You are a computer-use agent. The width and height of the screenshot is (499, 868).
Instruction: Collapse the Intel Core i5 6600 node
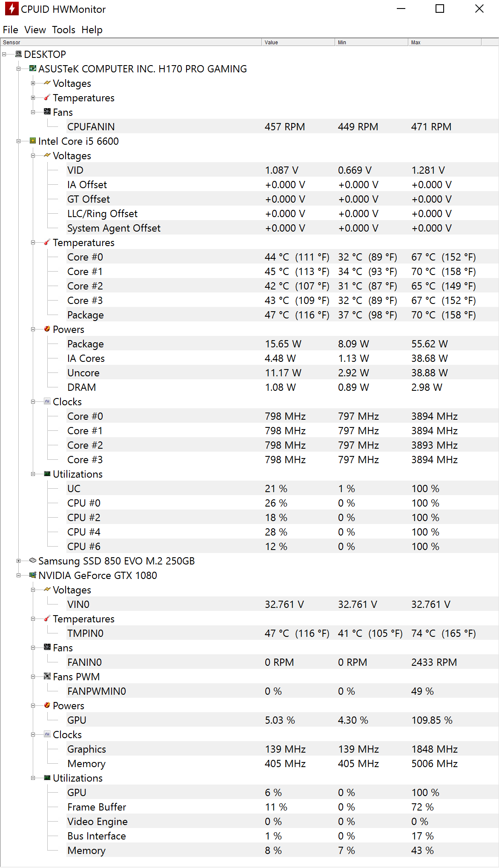click(x=19, y=141)
